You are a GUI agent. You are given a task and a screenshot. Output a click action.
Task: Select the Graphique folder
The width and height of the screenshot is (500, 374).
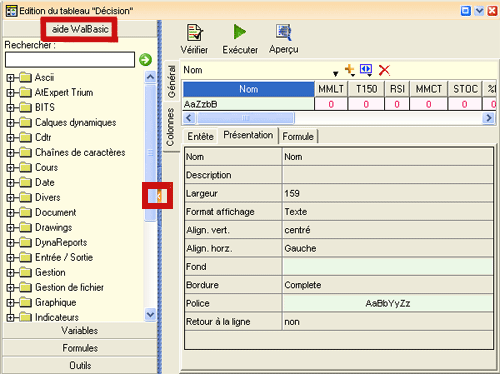56,302
